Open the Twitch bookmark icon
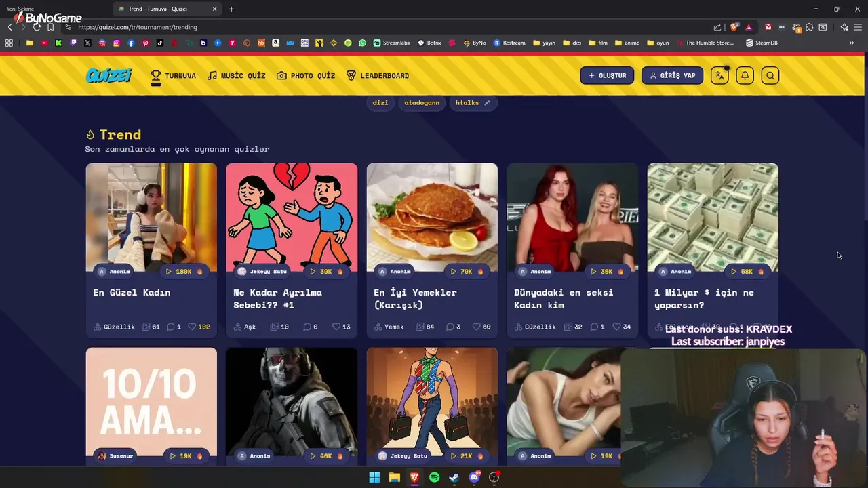 pos(73,43)
